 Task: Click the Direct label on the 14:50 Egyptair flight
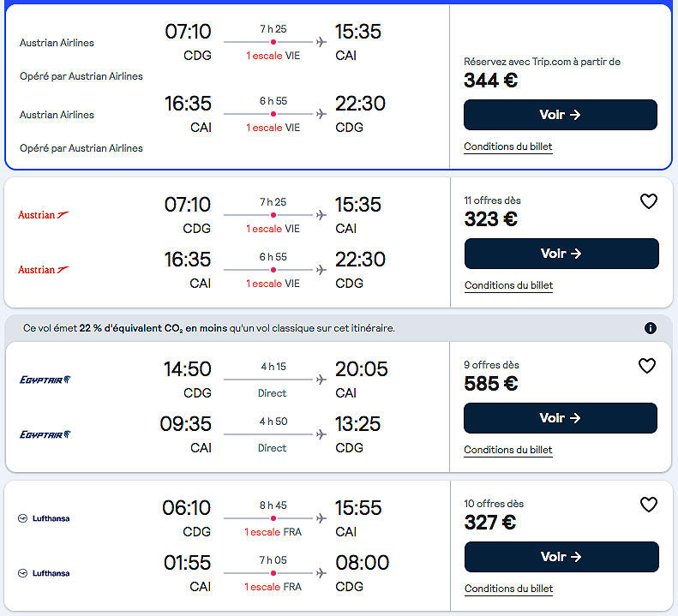coord(273,393)
